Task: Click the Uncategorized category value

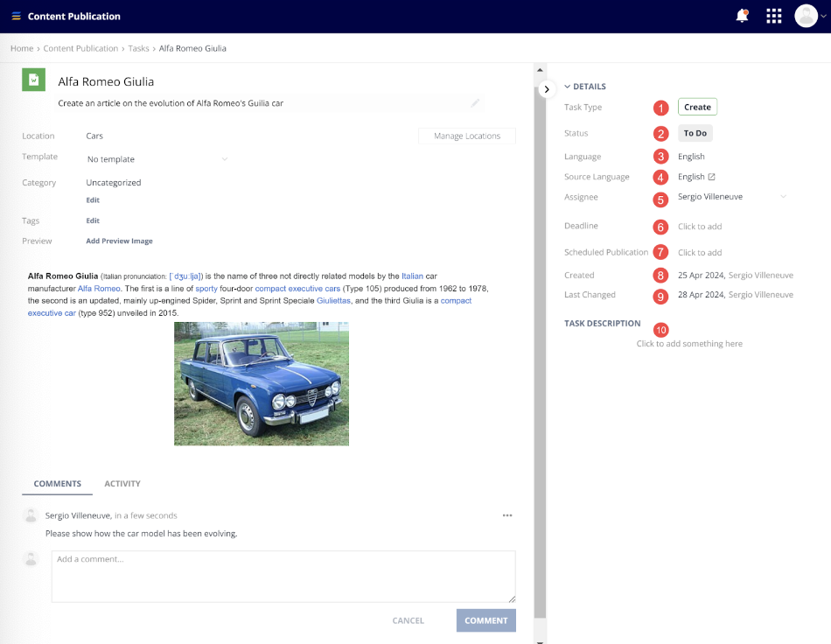Action: (x=114, y=182)
